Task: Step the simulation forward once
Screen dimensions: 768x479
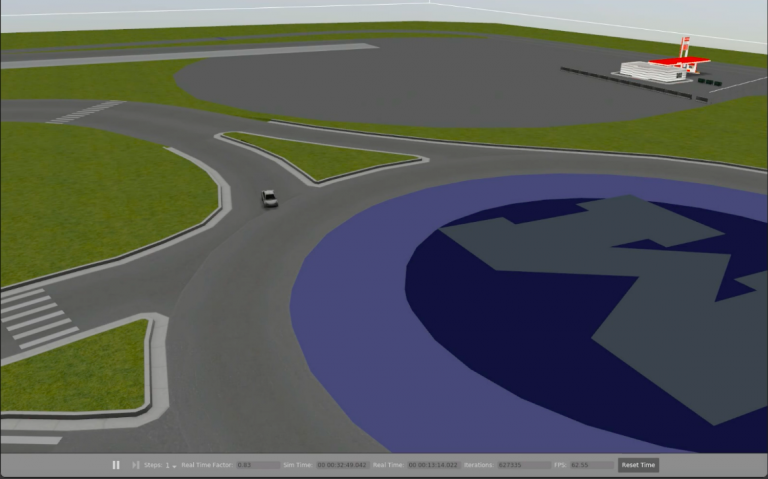Action: coord(135,465)
